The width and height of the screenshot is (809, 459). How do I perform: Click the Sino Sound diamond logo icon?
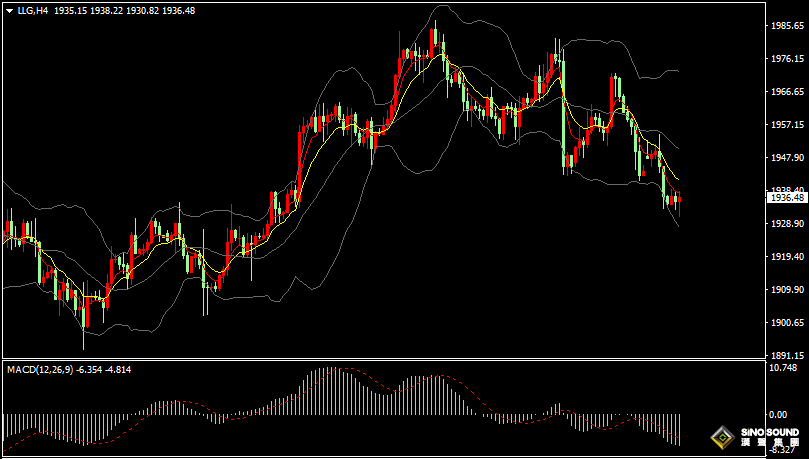[722, 438]
